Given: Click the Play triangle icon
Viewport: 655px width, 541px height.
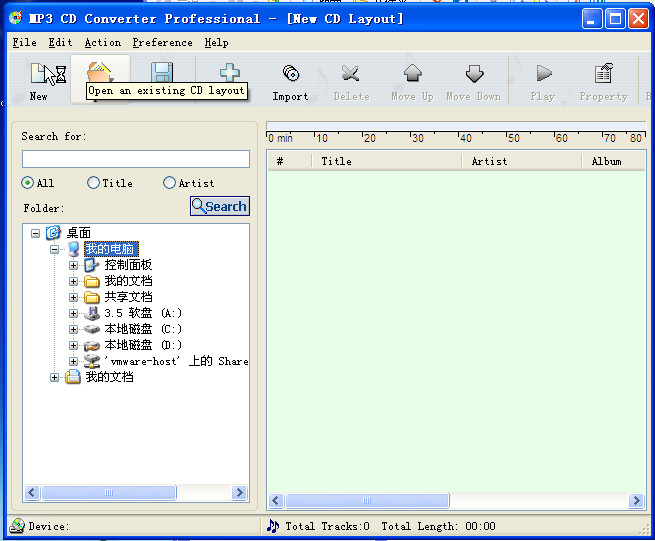Looking at the screenshot, I should coord(543,74).
